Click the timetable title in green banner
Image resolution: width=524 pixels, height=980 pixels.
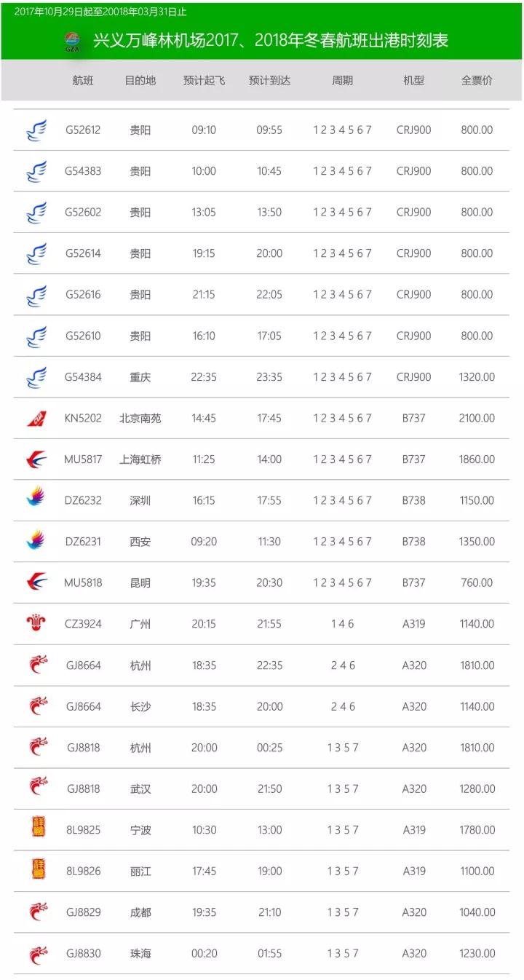coord(271,41)
